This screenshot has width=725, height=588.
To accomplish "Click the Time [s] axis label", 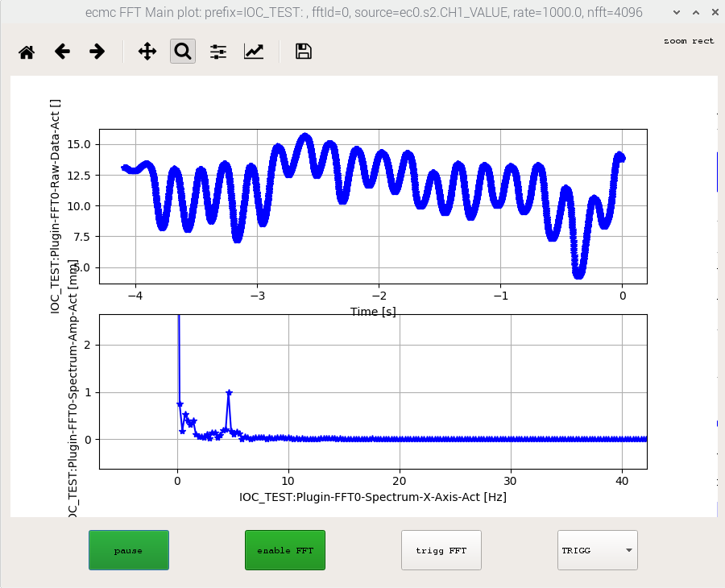I will coord(373,312).
